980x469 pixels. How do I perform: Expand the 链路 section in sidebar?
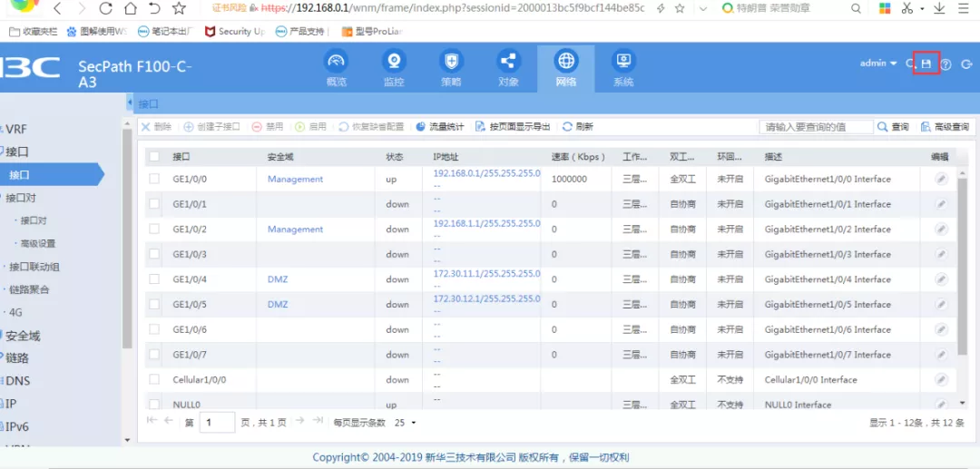click(15, 358)
